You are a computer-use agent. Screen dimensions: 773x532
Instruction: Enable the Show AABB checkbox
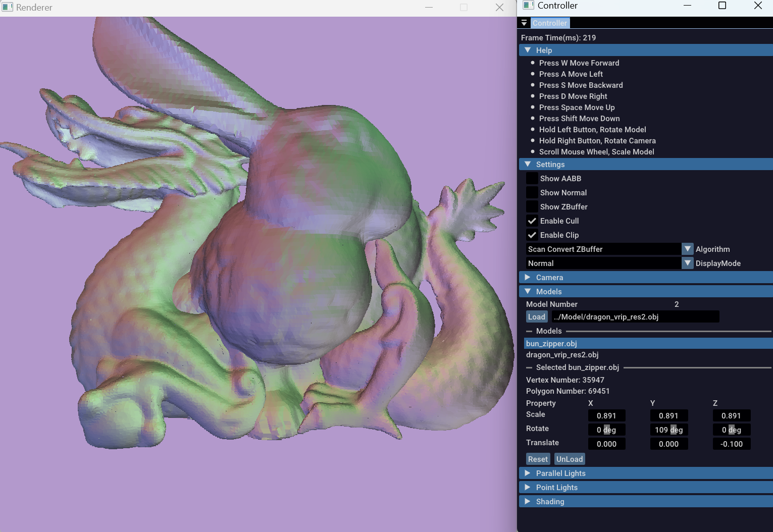click(532, 179)
